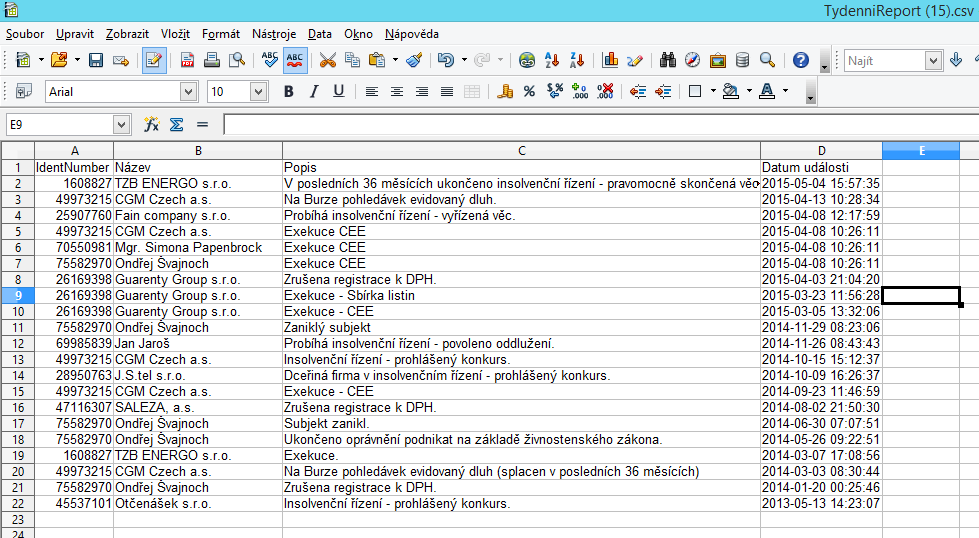Viewport: 979px width, 538px height.
Task: Open the Gallery picture icon
Action: pos(717,61)
